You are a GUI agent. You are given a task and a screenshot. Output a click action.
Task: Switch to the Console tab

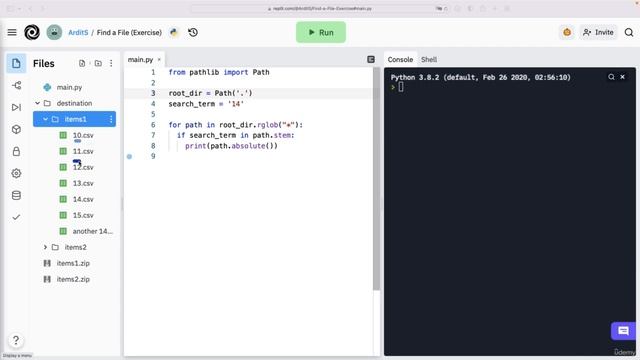click(400, 60)
